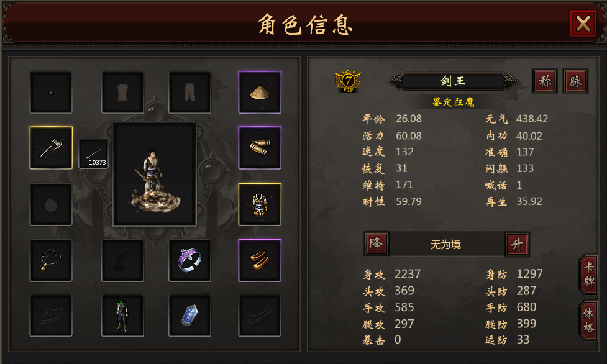Open the 脉 meridian button

pos(575,81)
